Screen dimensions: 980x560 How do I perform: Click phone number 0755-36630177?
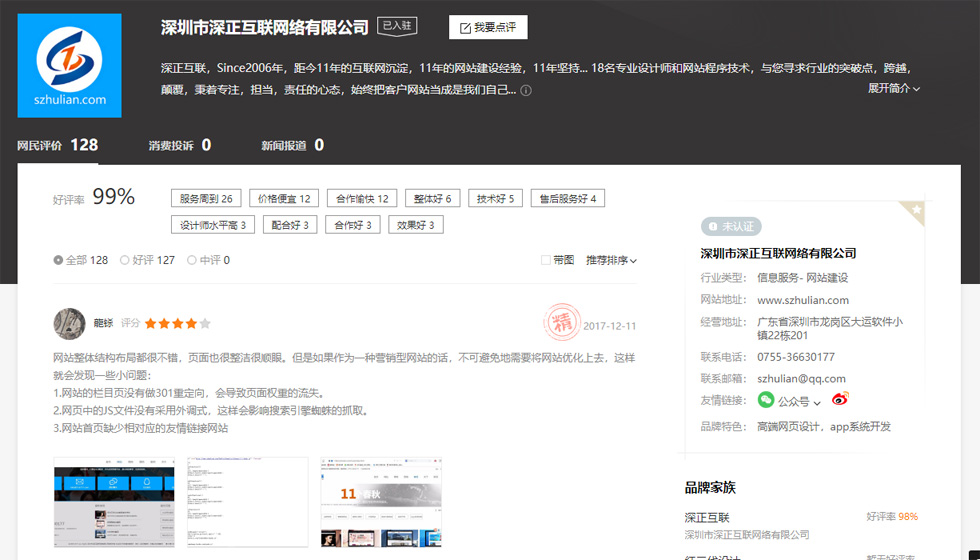[796, 357]
